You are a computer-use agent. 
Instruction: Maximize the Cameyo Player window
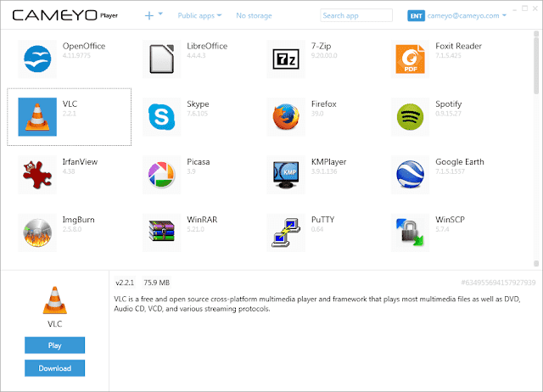click(525, 8)
